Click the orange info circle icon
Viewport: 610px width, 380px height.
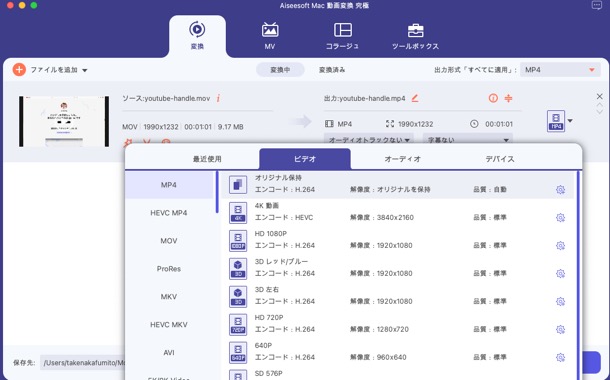pos(493,98)
